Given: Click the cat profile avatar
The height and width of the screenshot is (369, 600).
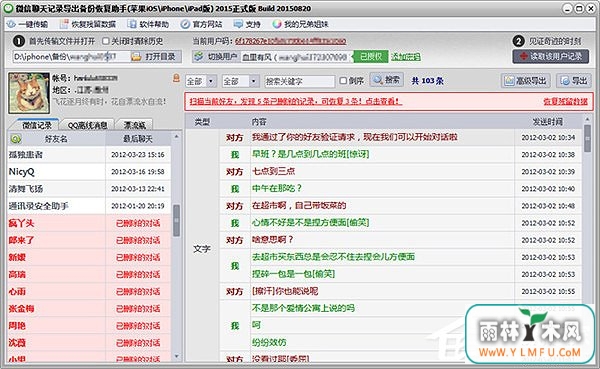Looking at the screenshot, I should coord(29,93).
